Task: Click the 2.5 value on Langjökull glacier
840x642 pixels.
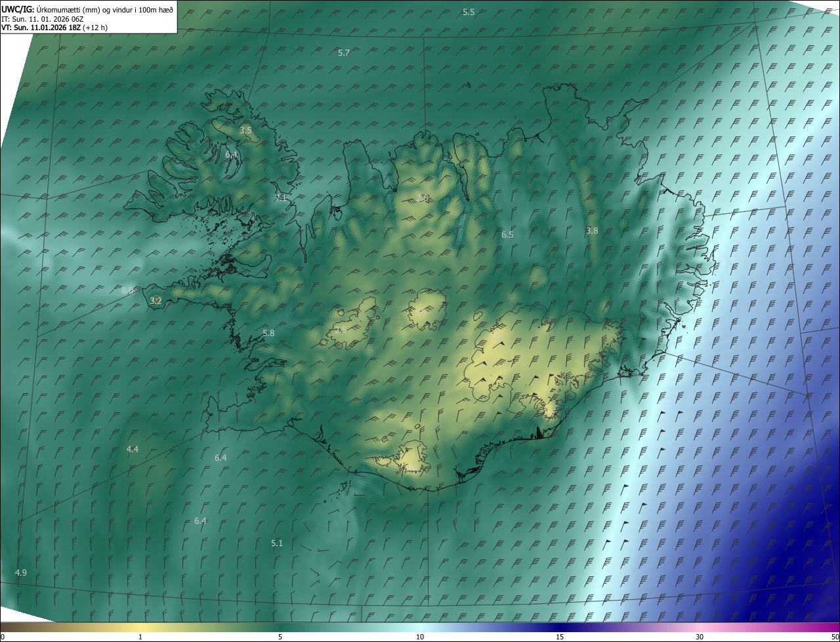Action: click(341, 330)
